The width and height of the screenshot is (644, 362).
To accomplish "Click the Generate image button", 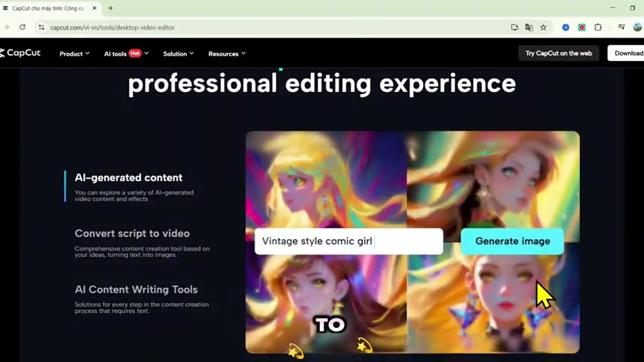I will click(x=512, y=241).
